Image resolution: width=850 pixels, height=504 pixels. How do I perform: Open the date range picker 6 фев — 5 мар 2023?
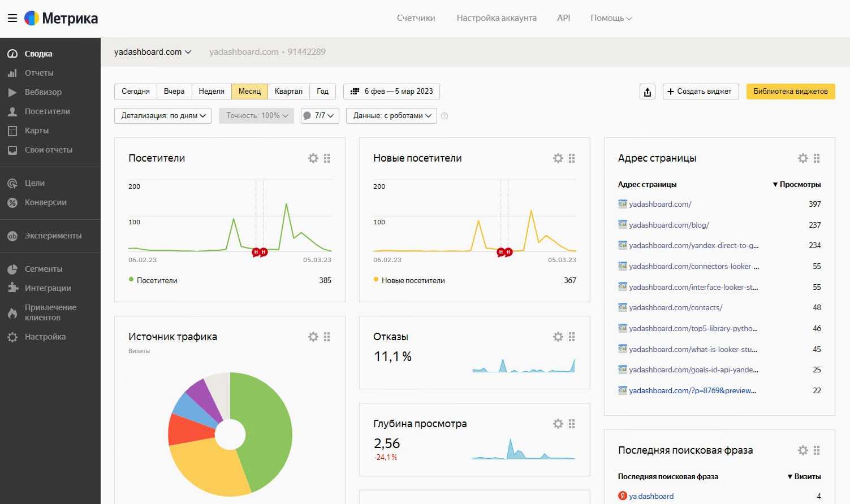[x=391, y=92]
